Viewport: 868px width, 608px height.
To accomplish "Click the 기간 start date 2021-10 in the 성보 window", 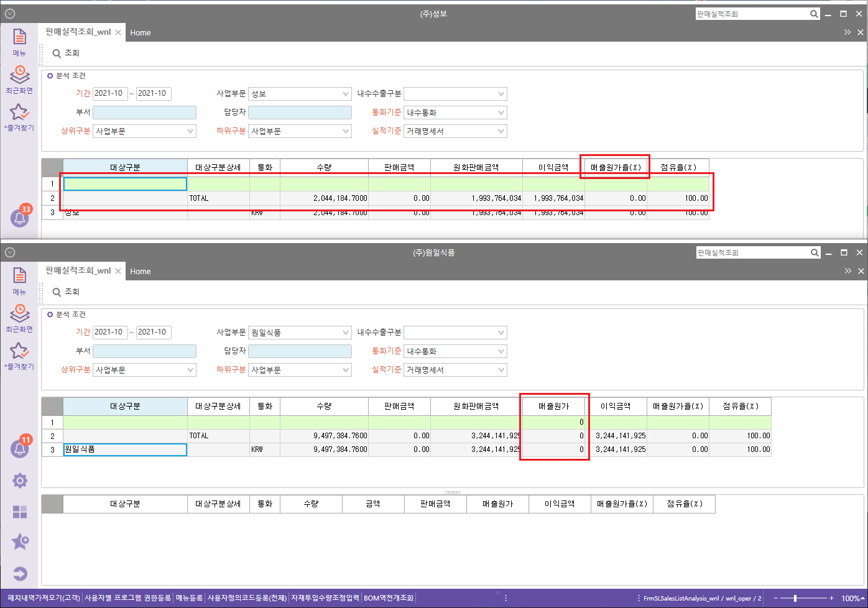I will [x=110, y=94].
